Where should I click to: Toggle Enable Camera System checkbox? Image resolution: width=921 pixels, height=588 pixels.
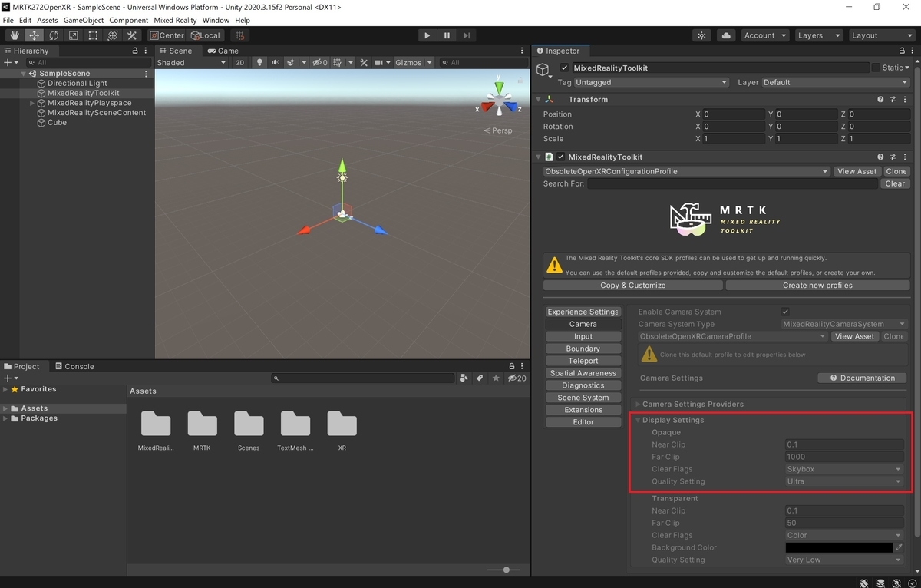pos(785,312)
